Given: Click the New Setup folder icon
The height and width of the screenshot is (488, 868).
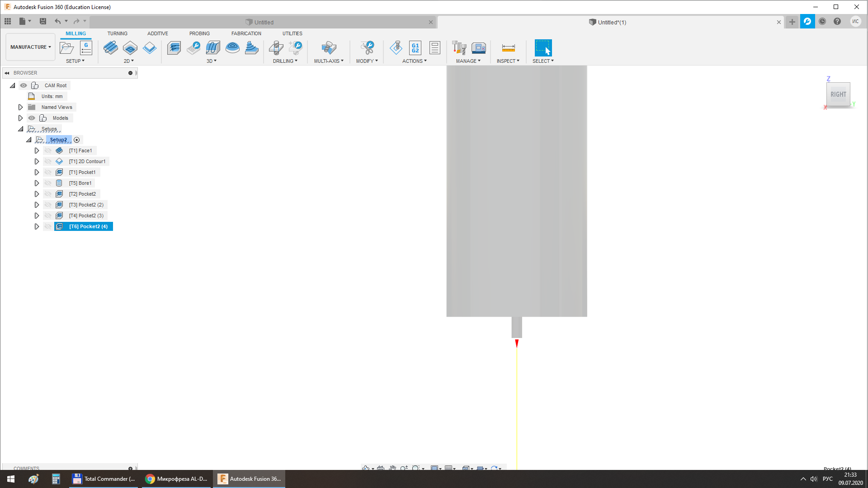Looking at the screenshot, I should point(67,48).
